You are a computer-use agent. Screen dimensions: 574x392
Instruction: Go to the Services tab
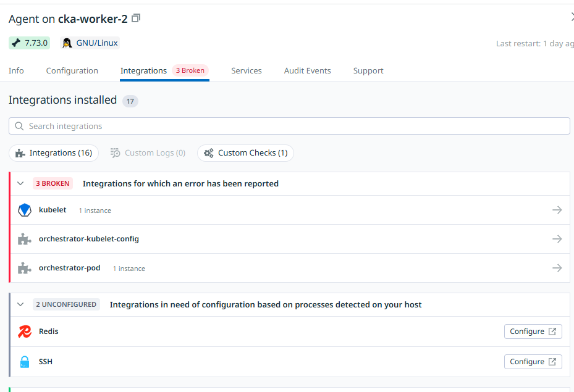pos(246,71)
